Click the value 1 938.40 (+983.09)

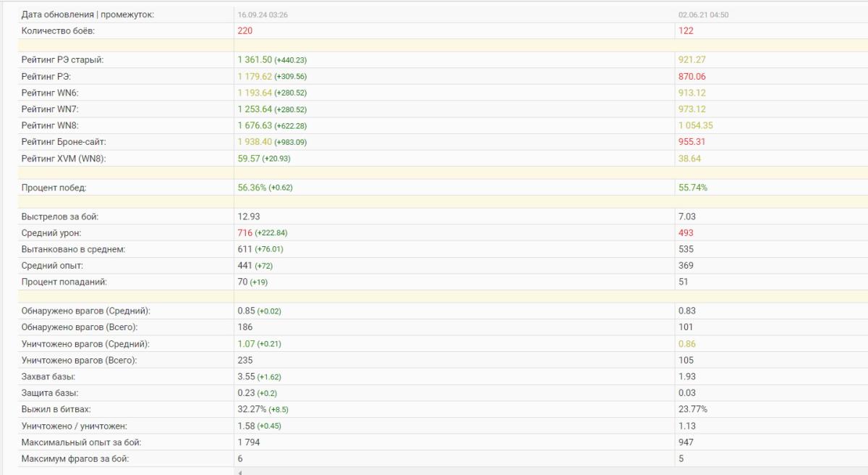pos(272,142)
